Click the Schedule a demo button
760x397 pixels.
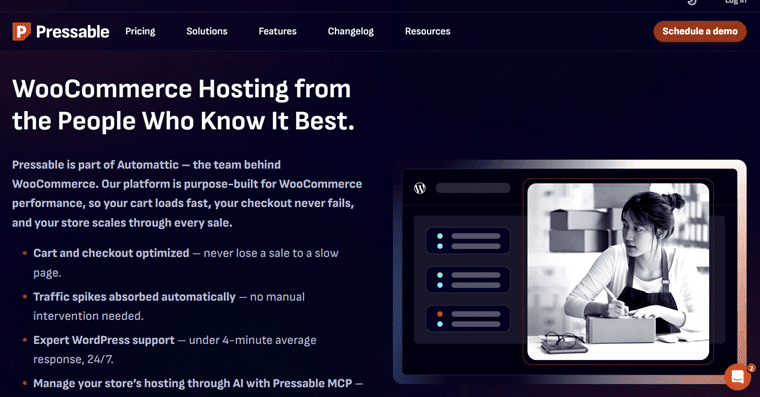700,32
